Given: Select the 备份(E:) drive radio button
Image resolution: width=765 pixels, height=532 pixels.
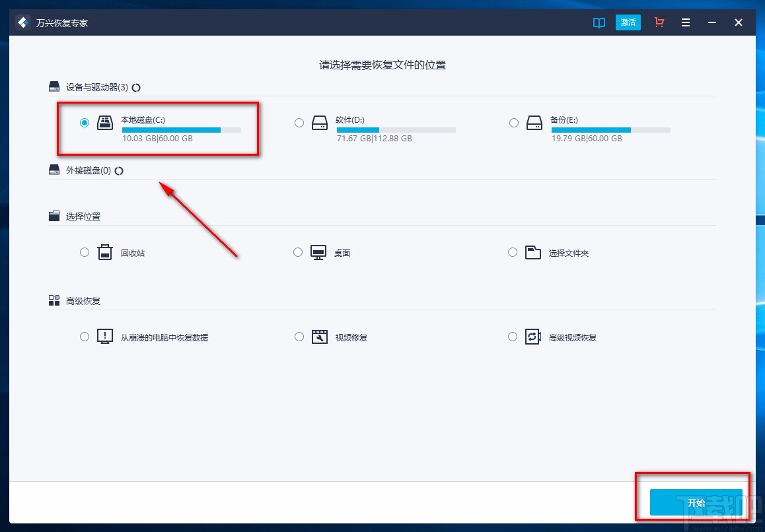Looking at the screenshot, I should tap(513, 122).
